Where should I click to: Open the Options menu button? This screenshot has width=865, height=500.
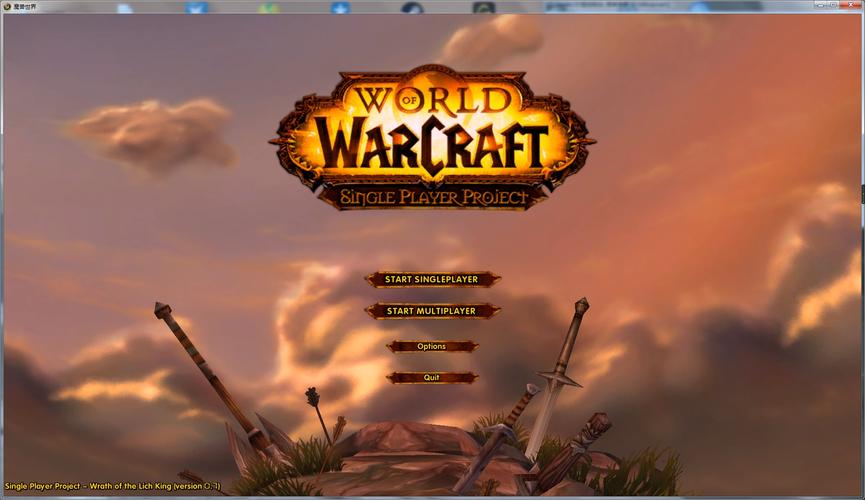(432, 347)
